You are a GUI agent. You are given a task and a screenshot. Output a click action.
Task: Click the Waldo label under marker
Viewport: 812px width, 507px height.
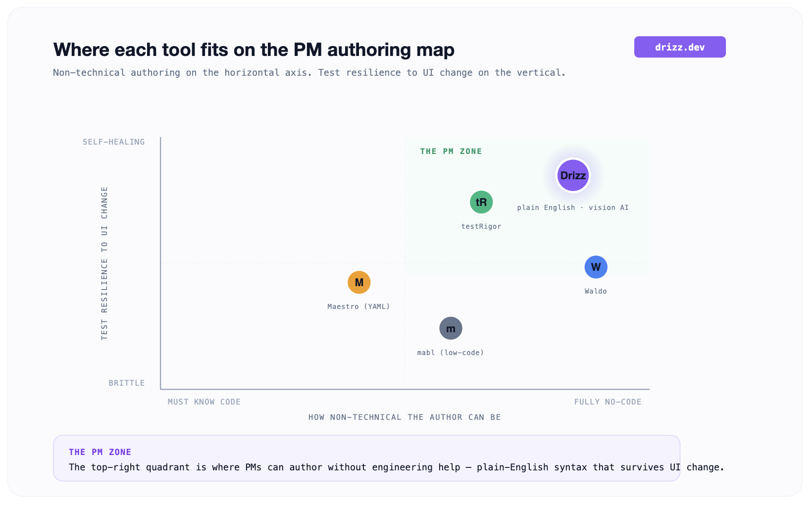click(x=596, y=291)
